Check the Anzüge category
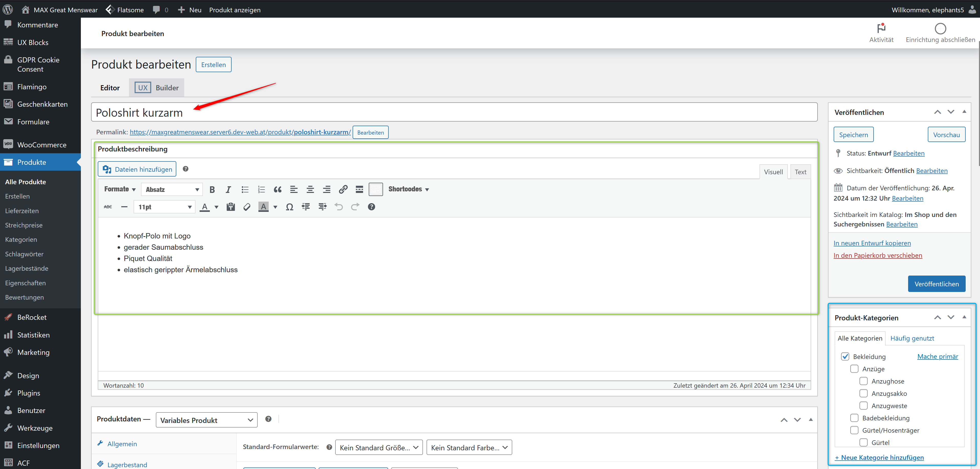The height and width of the screenshot is (469, 980). coord(854,369)
